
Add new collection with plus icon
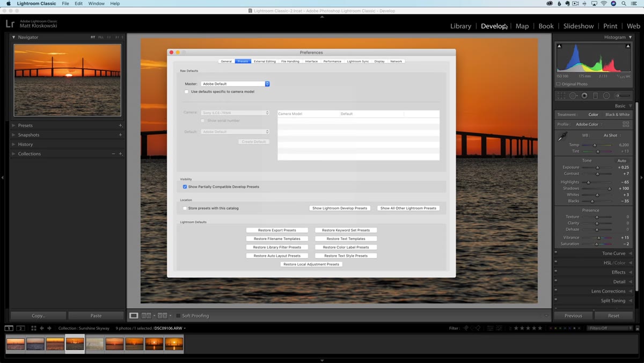[x=120, y=154]
